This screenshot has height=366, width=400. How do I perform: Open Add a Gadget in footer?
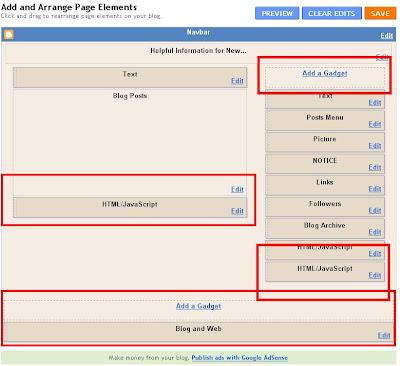[x=198, y=306]
